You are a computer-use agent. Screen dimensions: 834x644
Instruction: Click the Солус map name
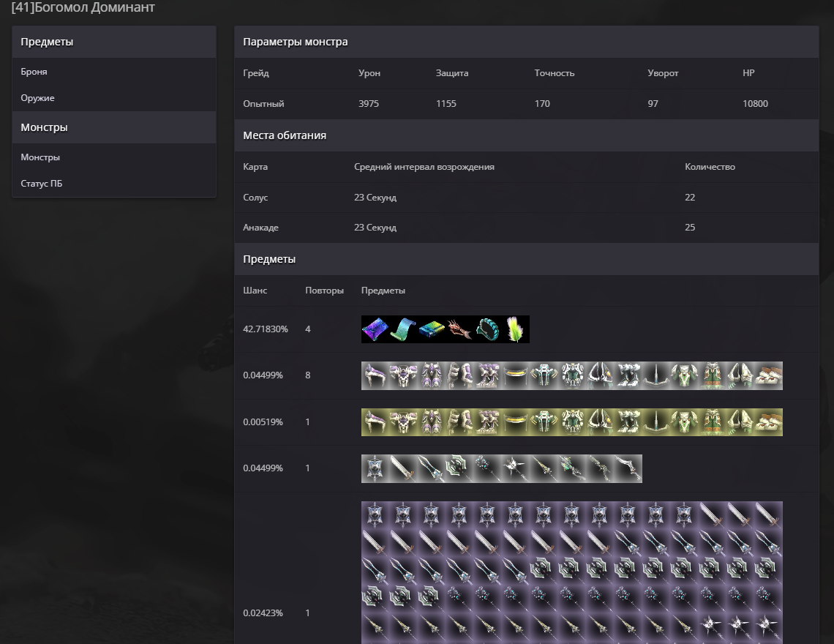(255, 198)
